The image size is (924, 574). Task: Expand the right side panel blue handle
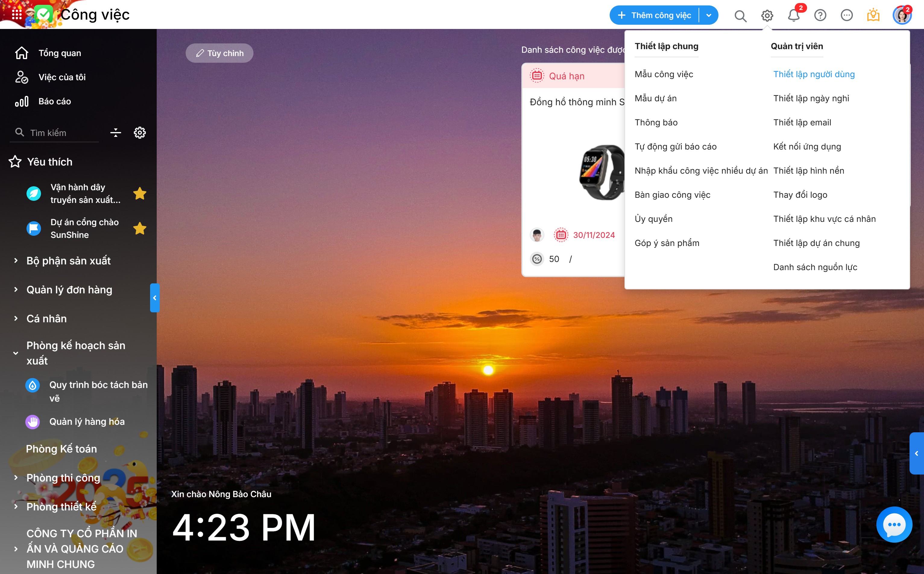(x=917, y=453)
